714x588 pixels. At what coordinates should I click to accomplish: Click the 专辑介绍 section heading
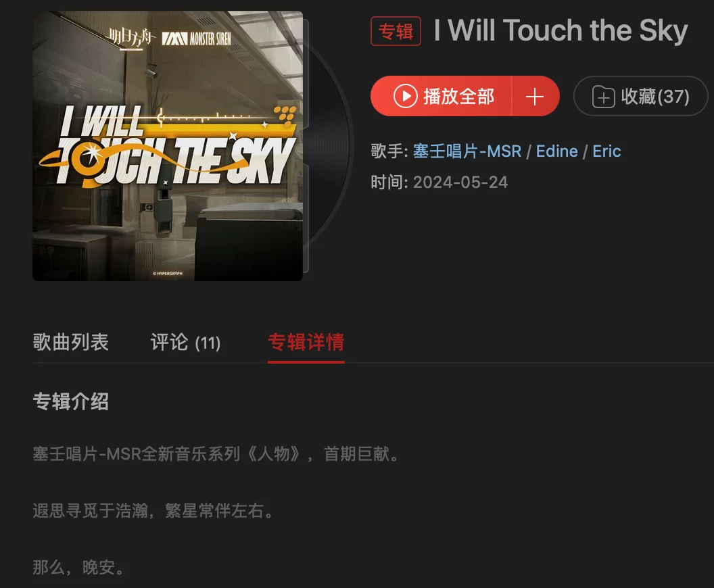click(70, 401)
